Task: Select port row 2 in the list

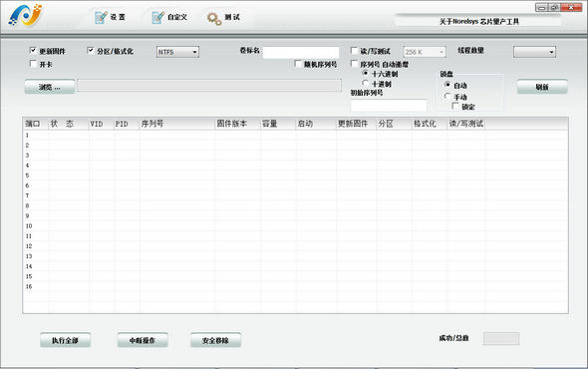Action: tap(295, 146)
